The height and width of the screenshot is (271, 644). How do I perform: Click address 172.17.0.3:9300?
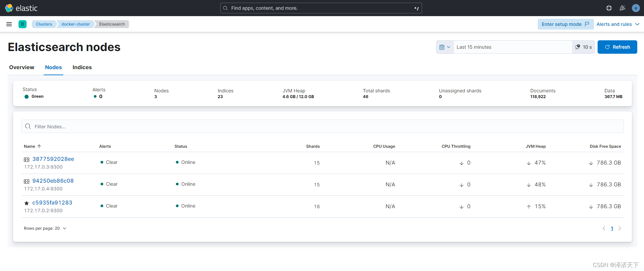pyautogui.click(x=43, y=167)
